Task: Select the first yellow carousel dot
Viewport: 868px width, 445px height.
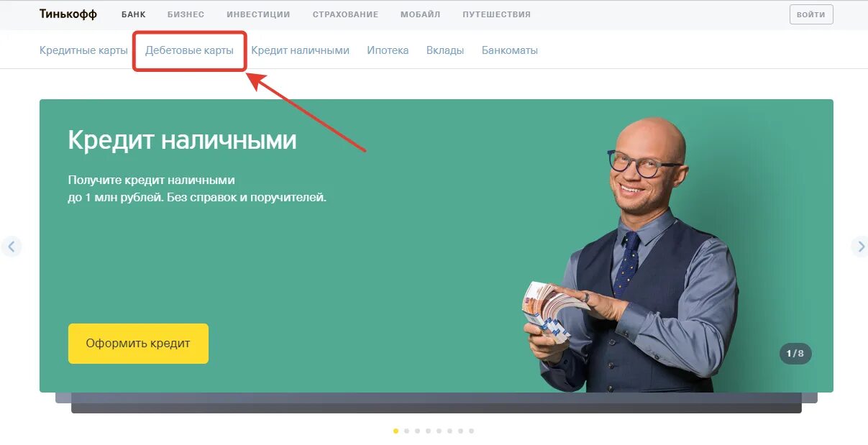Action: (x=396, y=431)
